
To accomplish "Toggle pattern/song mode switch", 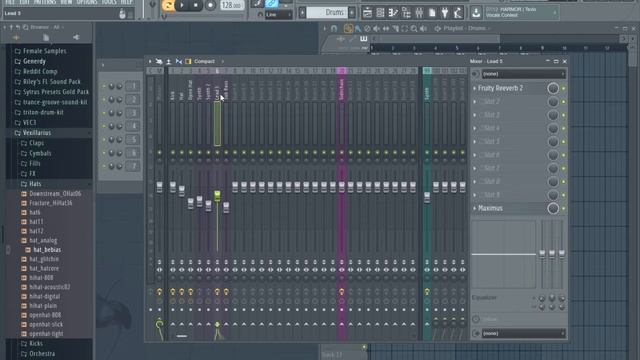I will 168,5.
